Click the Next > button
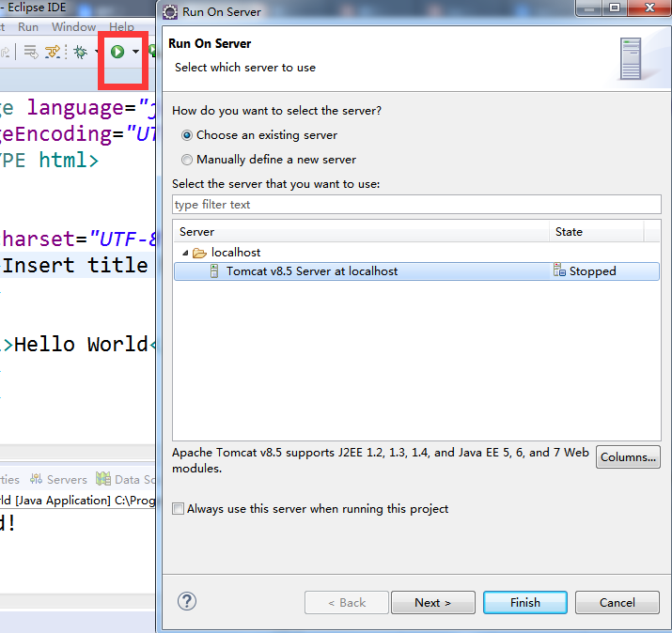This screenshot has width=672, height=633. [432, 602]
